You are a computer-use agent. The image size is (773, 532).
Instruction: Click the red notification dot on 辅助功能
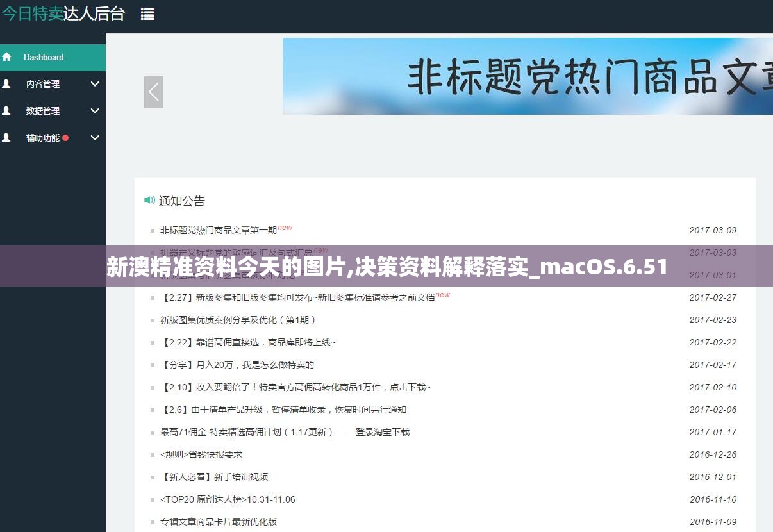[65, 138]
